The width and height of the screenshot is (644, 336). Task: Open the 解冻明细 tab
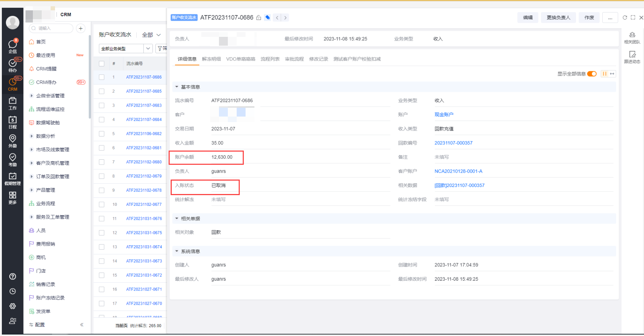211,59
